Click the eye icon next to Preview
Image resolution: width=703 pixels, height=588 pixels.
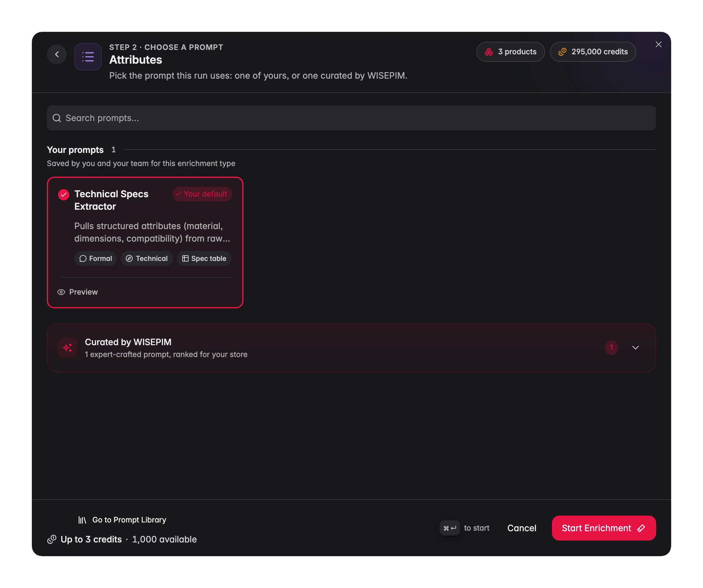point(61,292)
